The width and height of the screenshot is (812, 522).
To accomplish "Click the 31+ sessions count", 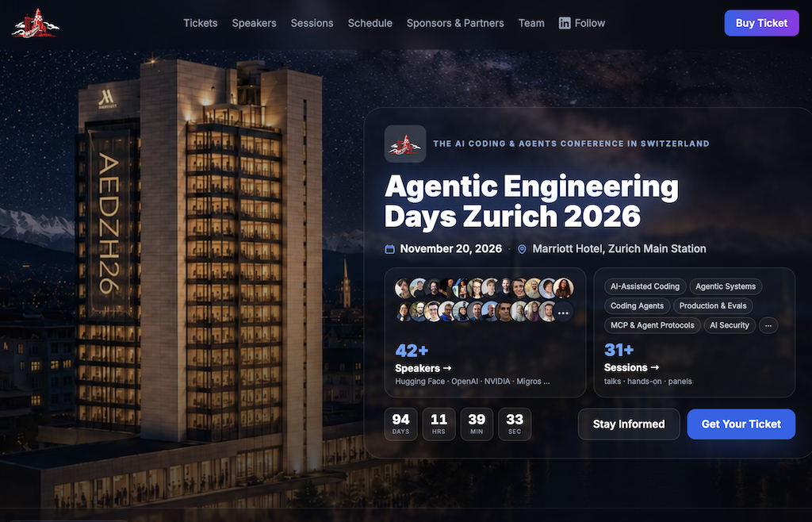I will coord(619,350).
